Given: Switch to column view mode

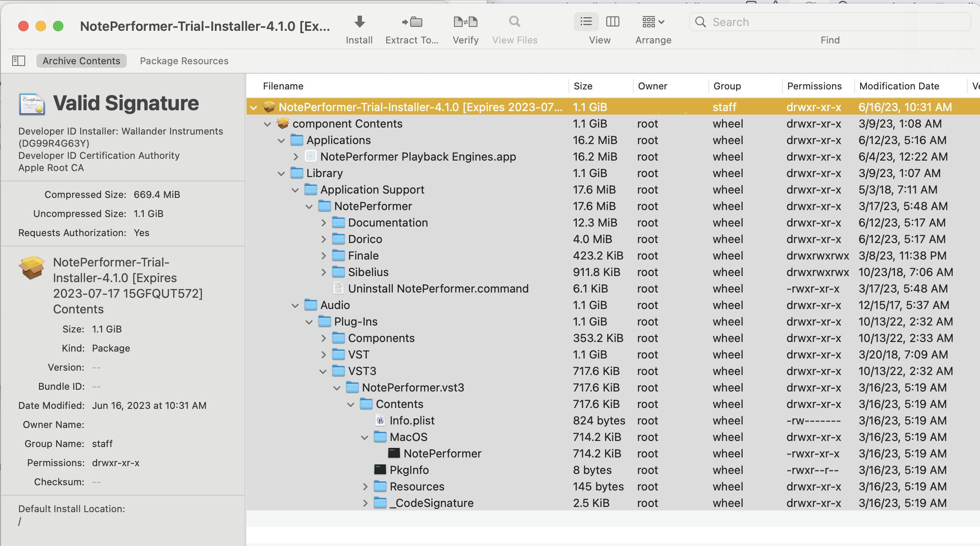Looking at the screenshot, I should 613,22.
